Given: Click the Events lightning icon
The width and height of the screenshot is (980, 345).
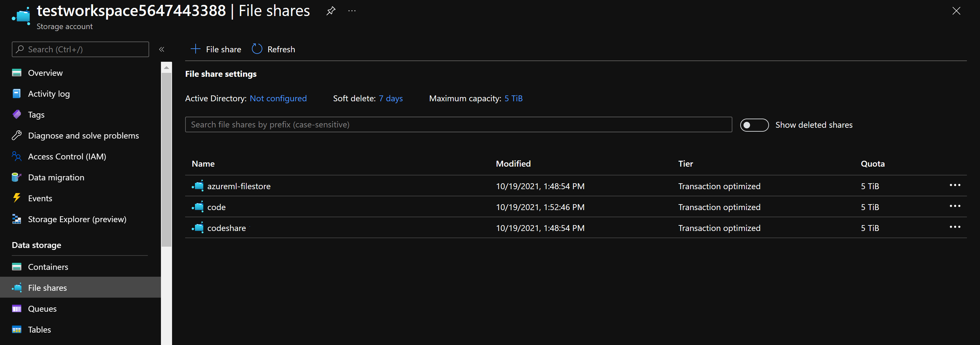Looking at the screenshot, I should pos(17,198).
